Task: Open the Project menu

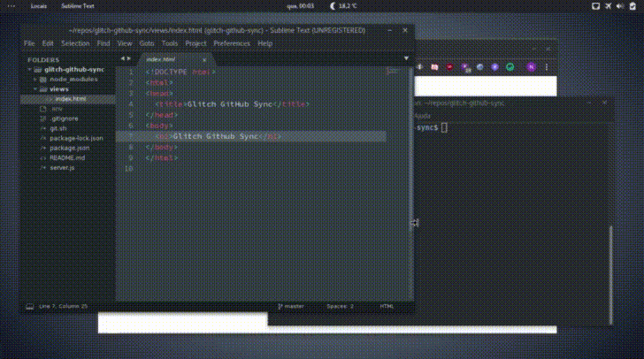Action: (195, 43)
